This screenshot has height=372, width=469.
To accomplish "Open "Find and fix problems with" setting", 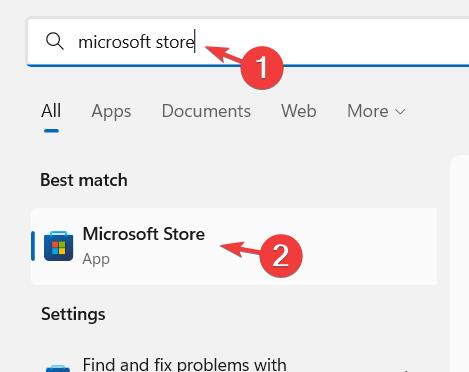I will (x=184, y=364).
